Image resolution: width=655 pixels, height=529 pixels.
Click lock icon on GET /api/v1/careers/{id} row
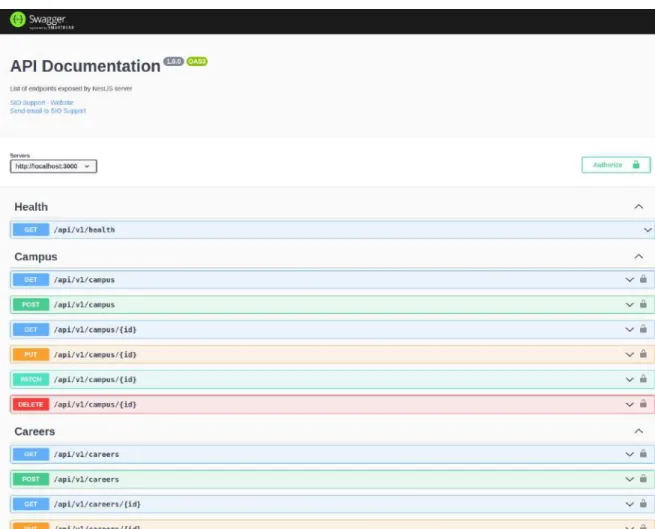[643, 504]
